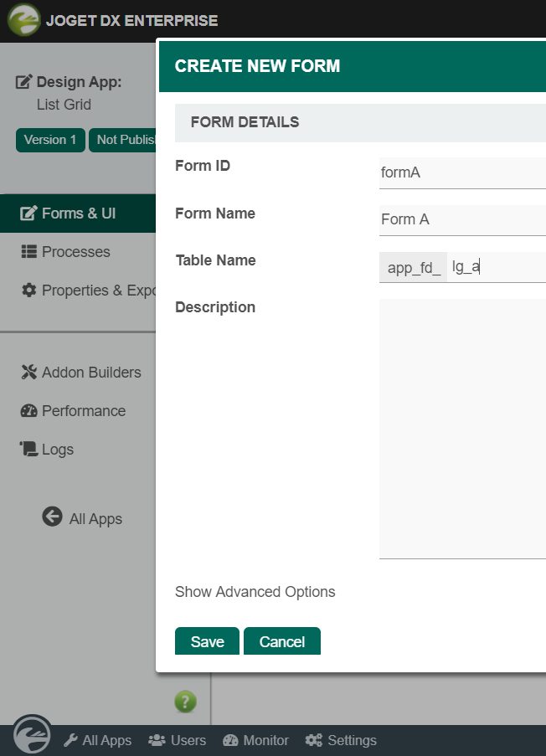
Task: Click the Settings cogs icon in the bottom bar
Action: point(314,740)
